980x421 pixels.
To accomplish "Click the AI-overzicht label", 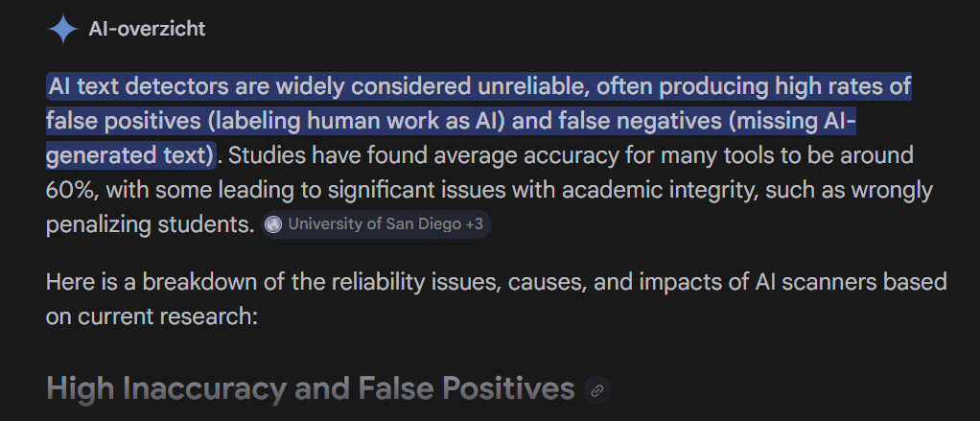I will (x=147, y=29).
